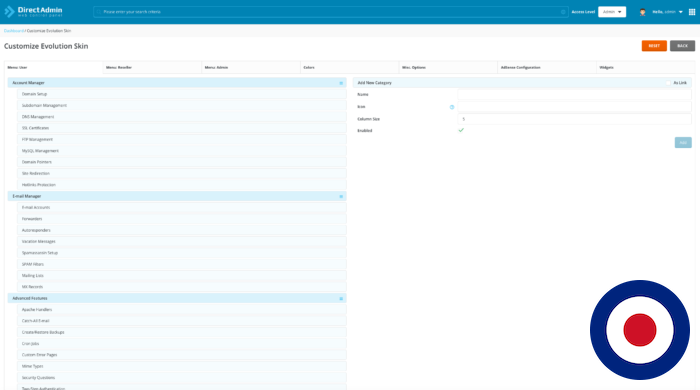The height and width of the screenshot is (390, 700).
Task: Select the Mailing Lists menu item
Action: [182, 276]
